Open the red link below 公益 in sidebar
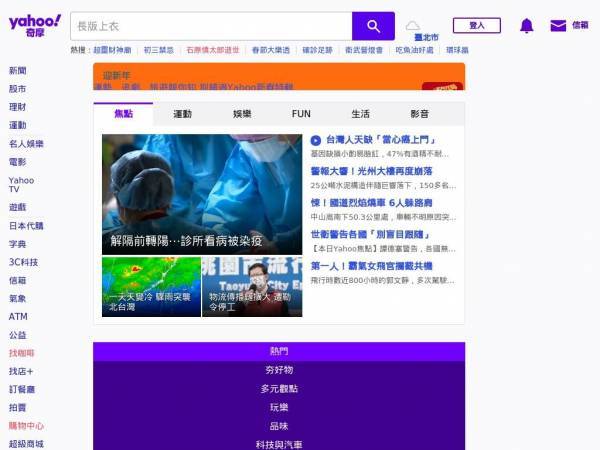Screen dimensions: 600x450 pos(22,353)
